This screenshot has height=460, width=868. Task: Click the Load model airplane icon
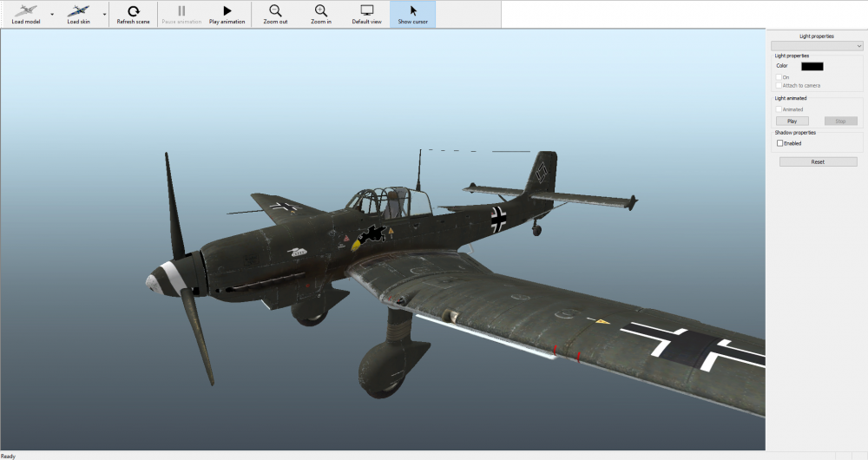[25, 10]
